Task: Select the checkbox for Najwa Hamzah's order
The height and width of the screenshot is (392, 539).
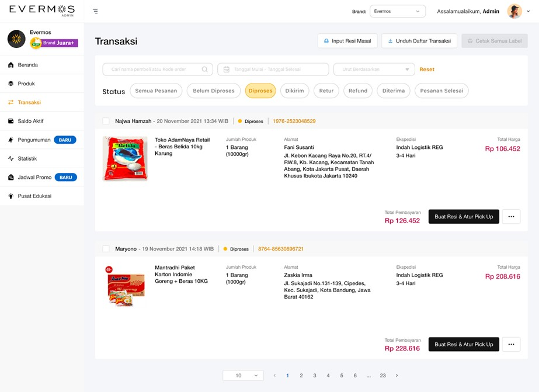Action: coord(106,121)
